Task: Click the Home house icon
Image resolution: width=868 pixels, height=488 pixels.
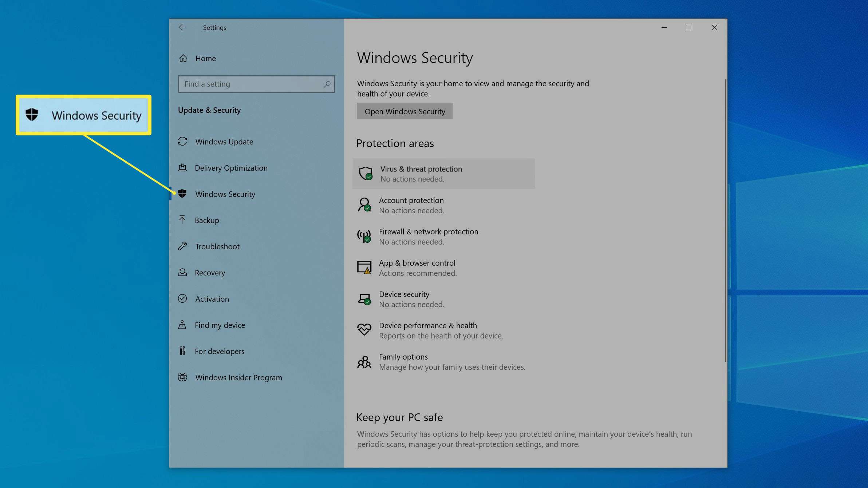Action: pos(183,58)
